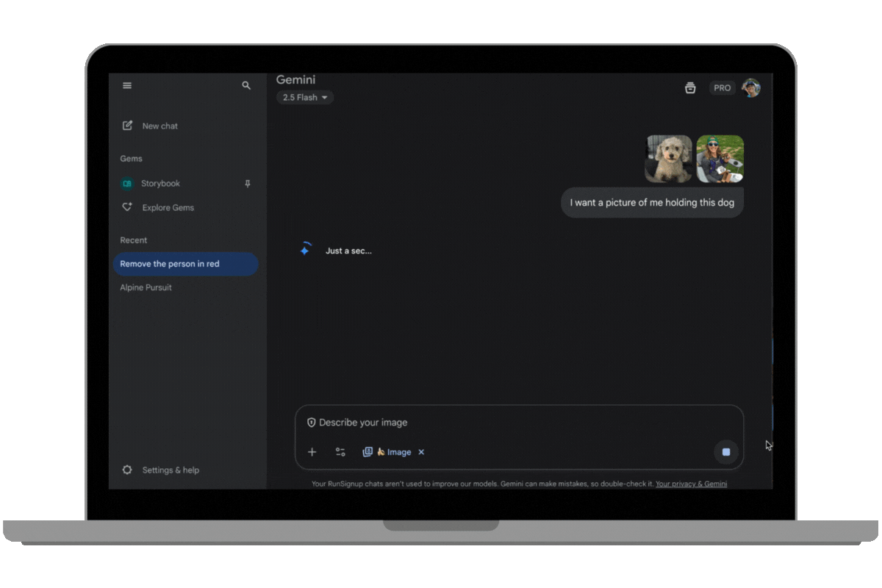The width and height of the screenshot is (882, 588).
Task: Click the Gems section heading
Action: click(x=132, y=159)
